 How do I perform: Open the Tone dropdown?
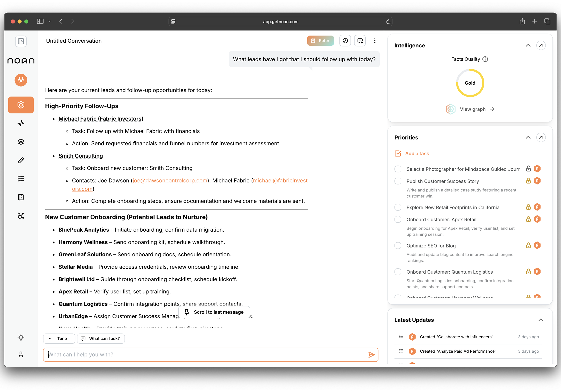tap(59, 338)
